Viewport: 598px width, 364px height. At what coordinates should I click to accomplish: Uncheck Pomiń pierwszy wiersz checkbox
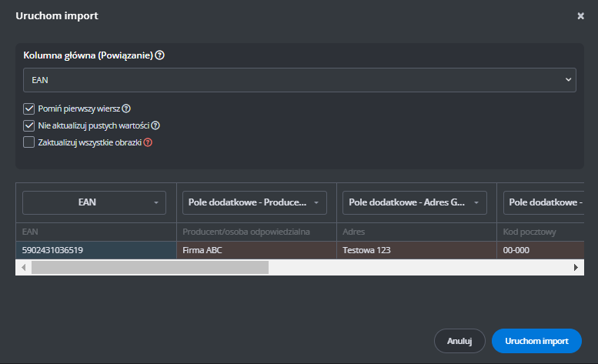pos(29,109)
